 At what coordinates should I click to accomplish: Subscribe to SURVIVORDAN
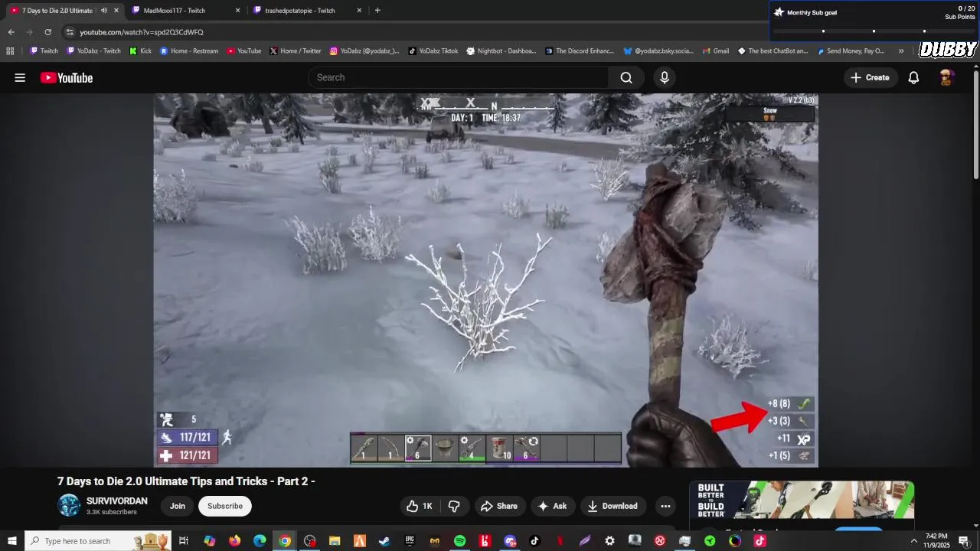click(x=225, y=506)
